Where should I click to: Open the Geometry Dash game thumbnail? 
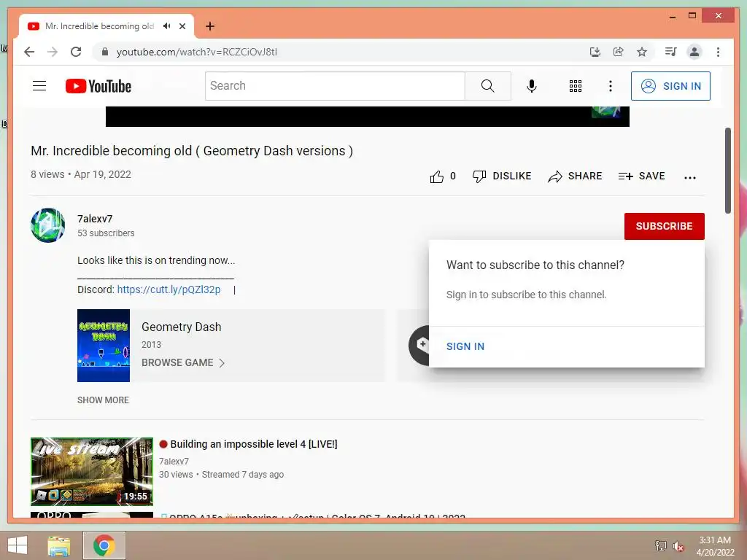[104, 345]
